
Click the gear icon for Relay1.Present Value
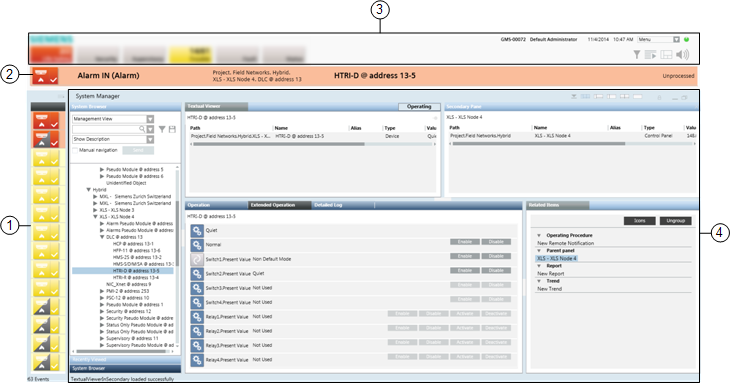[197, 317]
